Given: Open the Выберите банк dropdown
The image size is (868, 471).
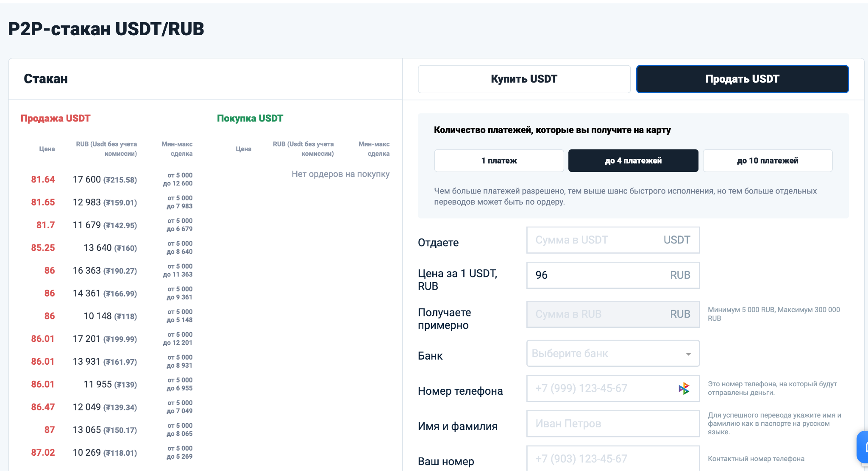Looking at the screenshot, I should [613, 353].
